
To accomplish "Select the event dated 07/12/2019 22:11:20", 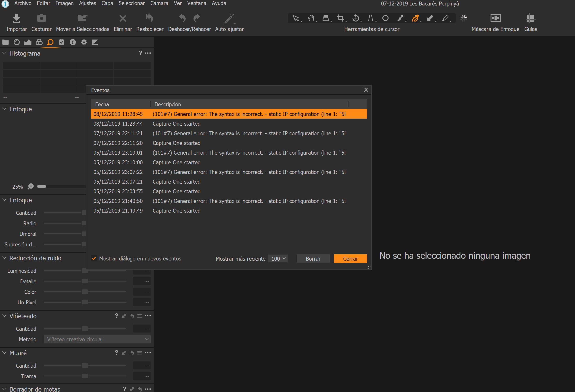I will (229, 143).
